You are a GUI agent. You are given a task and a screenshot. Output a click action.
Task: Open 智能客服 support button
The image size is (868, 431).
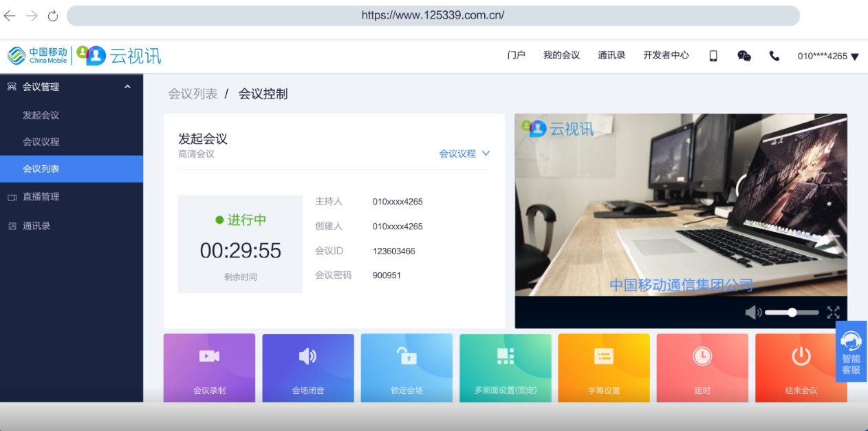pyautogui.click(x=851, y=351)
